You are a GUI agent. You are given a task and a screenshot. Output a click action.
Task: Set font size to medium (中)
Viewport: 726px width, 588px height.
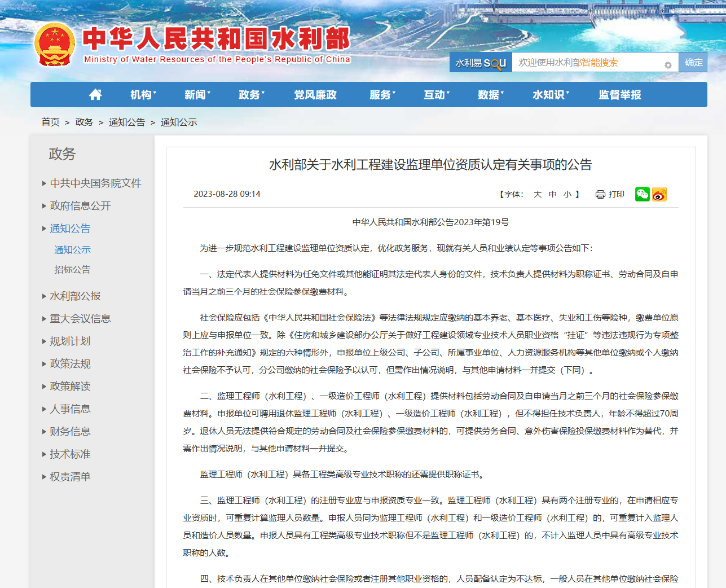[x=553, y=194]
